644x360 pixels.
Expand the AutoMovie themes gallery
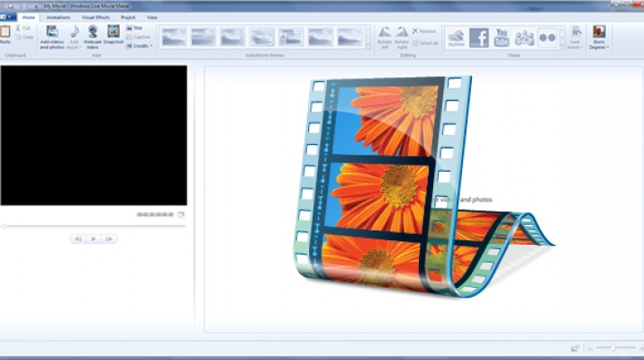(x=367, y=46)
